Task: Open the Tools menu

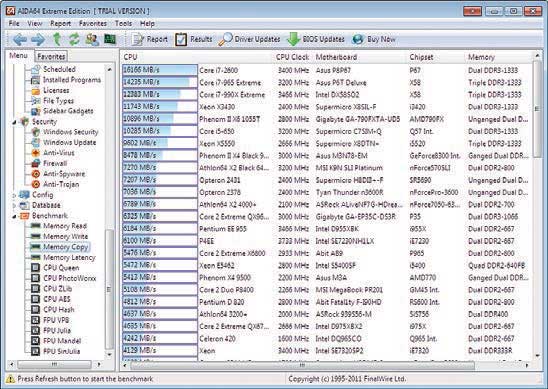Action: pyautogui.click(x=123, y=23)
